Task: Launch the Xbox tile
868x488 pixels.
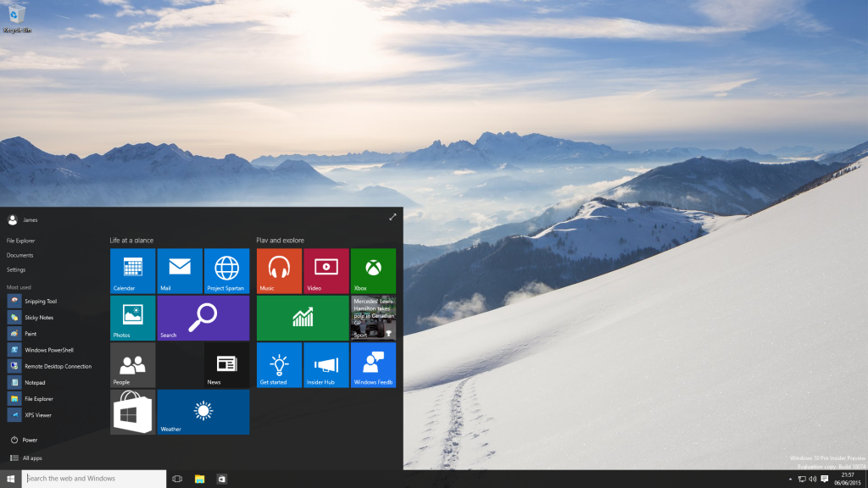Action: click(x=373, y=270)
